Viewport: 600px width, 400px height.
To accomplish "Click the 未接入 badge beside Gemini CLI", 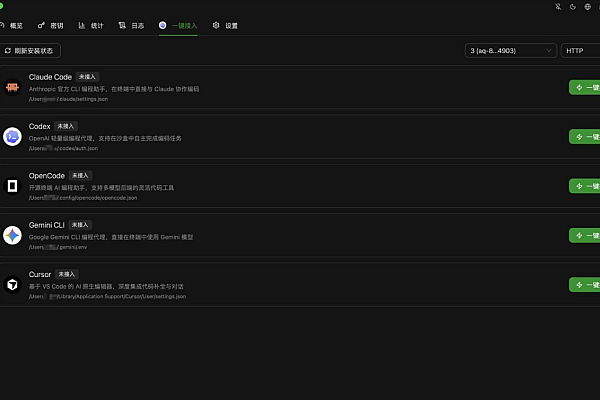I will (x=80, y=225).
